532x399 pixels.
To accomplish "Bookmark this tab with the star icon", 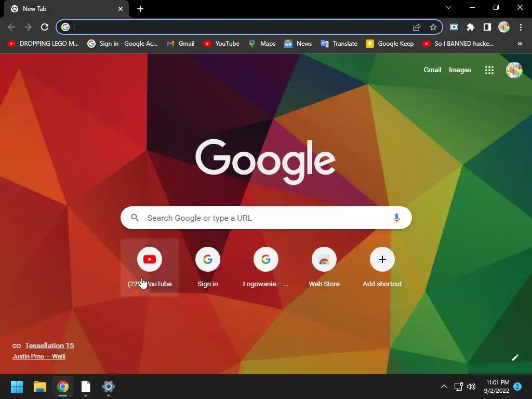I will tap(433, 27).
